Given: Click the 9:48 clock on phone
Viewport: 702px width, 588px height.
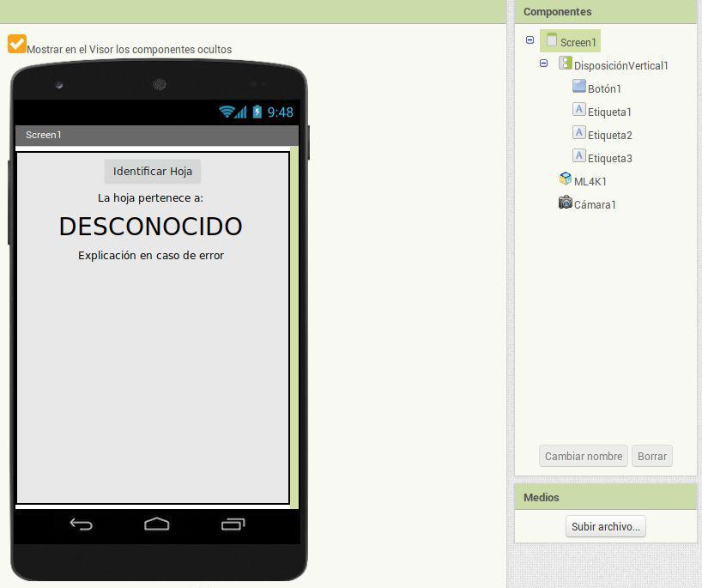Looking at the screenshot, I should (x=281, y=112).
